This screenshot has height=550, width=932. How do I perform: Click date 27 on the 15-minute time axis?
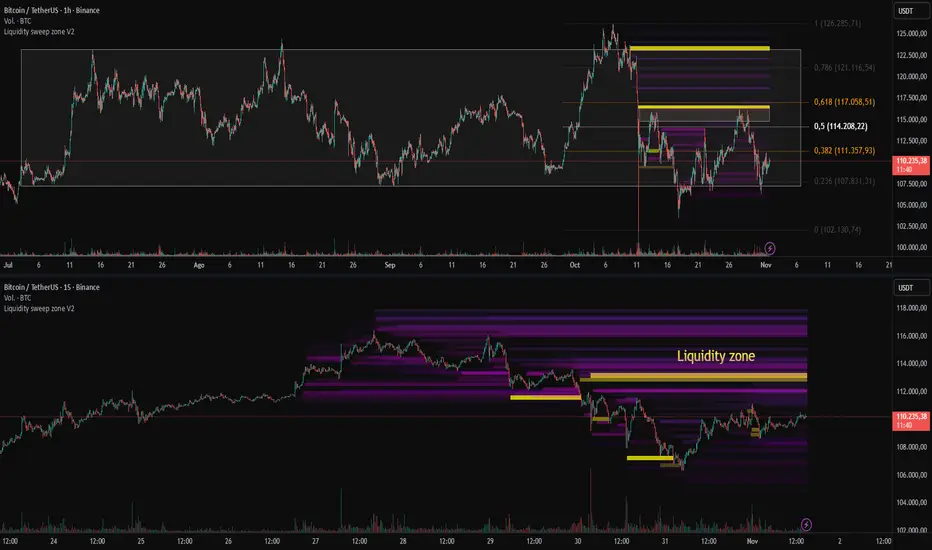coord(316,541)
